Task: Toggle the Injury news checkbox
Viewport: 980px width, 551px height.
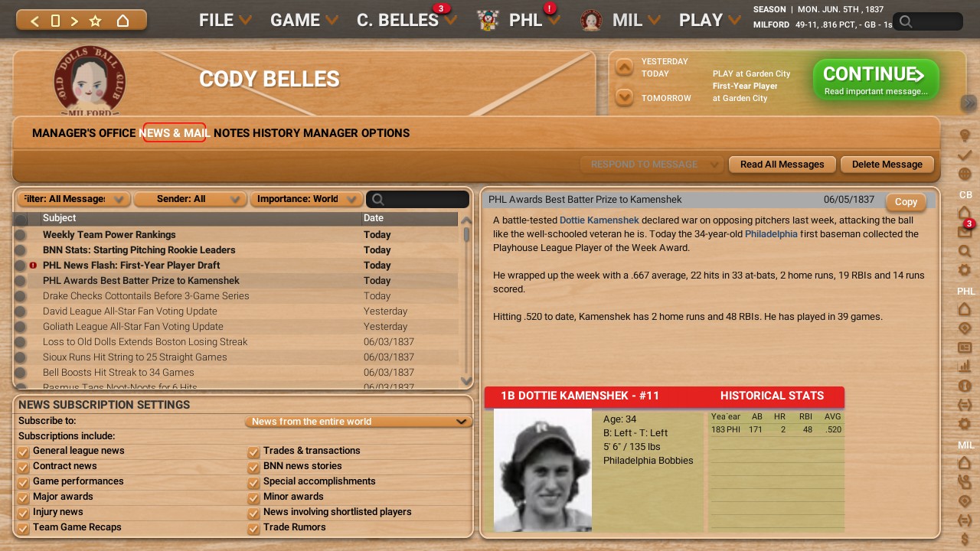Action: pos(23,513)
